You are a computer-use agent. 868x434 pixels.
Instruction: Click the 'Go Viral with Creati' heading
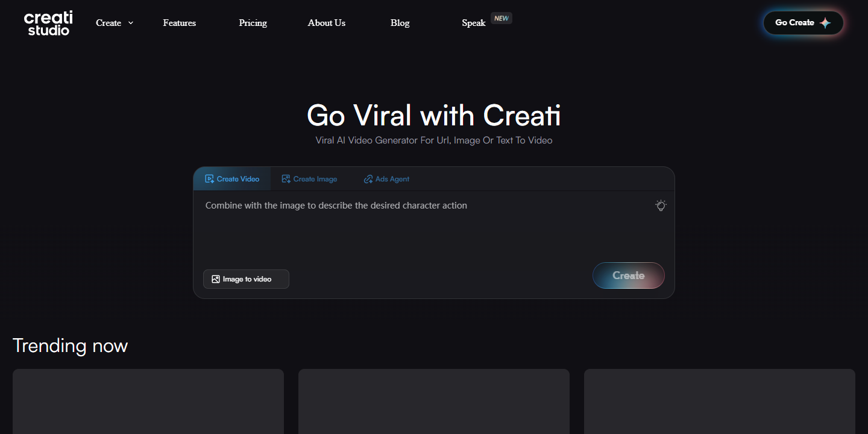(434, 115)
